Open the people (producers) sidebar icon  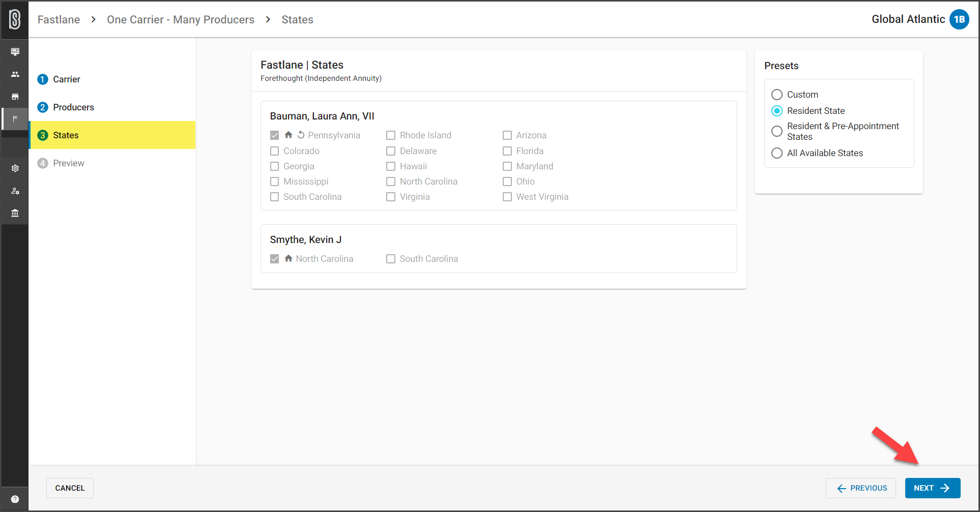pyautogui.click(x=15, y=74)
